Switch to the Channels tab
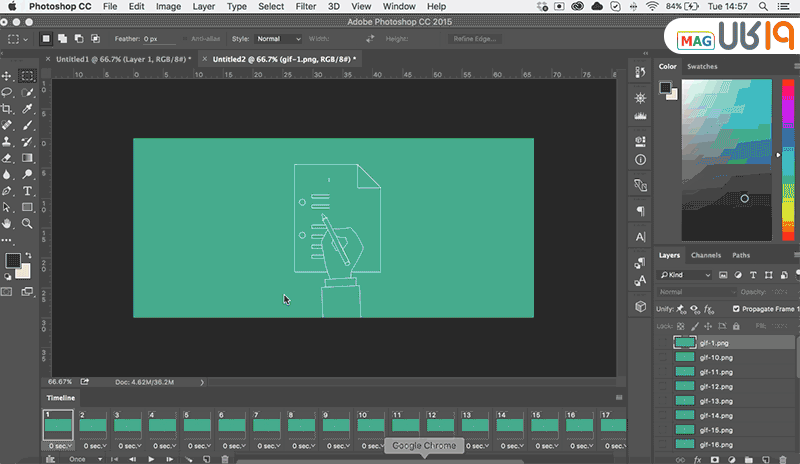The image size is (800, 464). click(x=705, y=255)
